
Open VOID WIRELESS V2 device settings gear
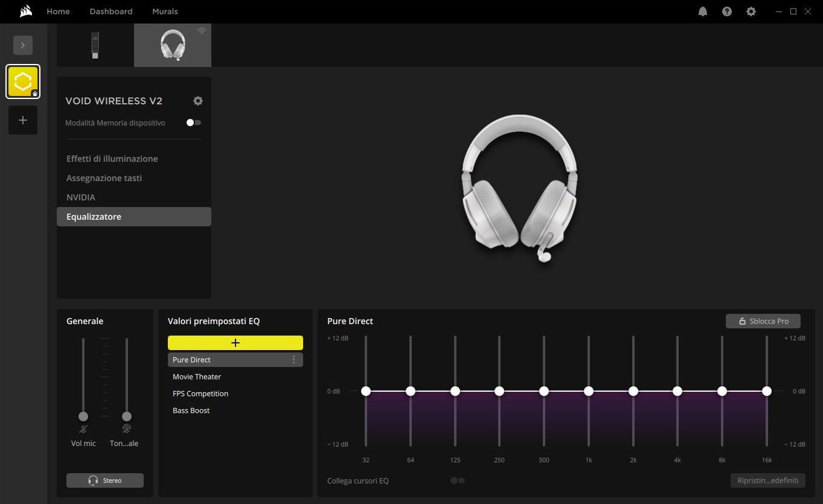click(197, 101)
